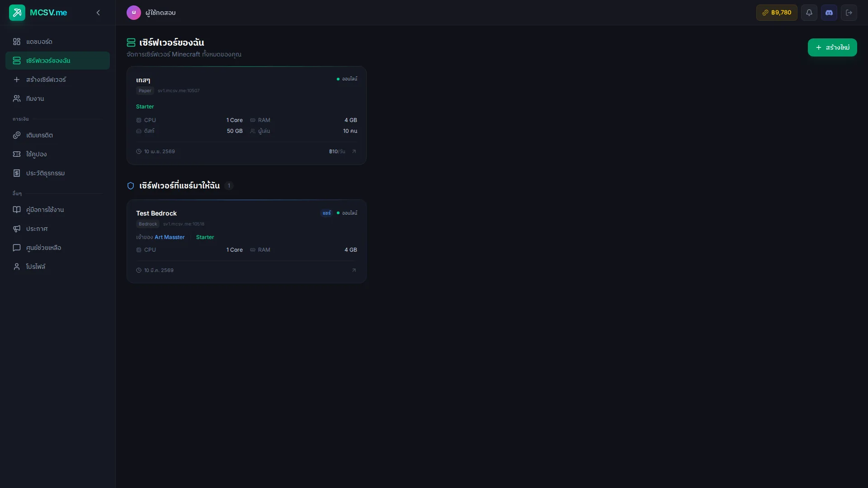Open arrow icon on Test Bedrock card

pyautogui.click(x=354, y=270)
